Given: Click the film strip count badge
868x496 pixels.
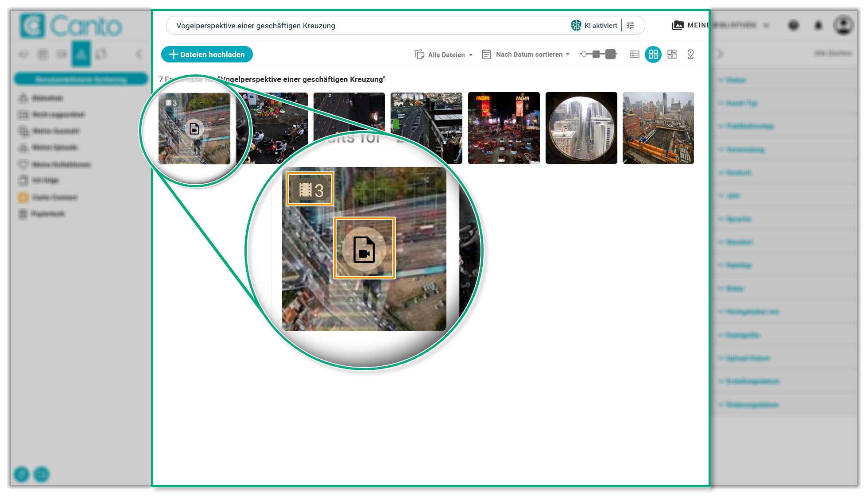Looking at the screenshot, I should pos(171,103).
